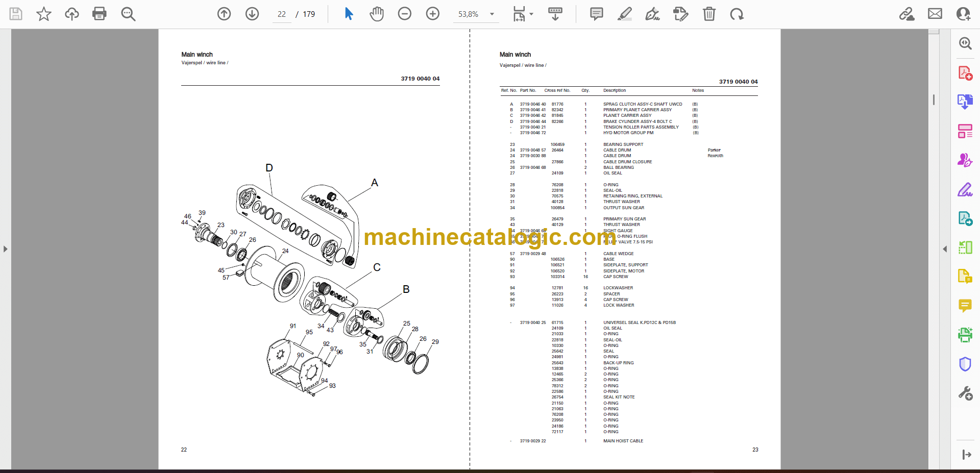Select the 'BEARING SUPPORT' description text

[x=623, y=144]
